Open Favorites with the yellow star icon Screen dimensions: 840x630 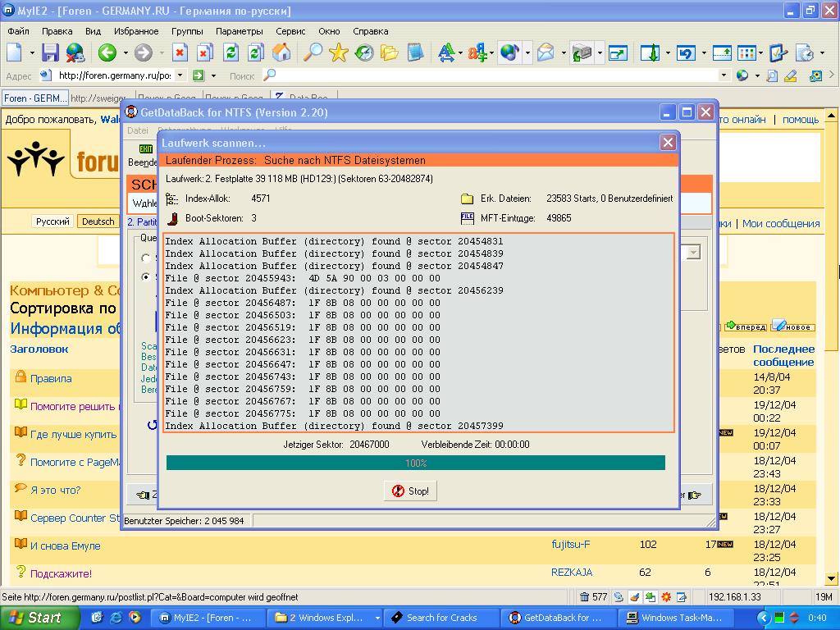point(339,52)
